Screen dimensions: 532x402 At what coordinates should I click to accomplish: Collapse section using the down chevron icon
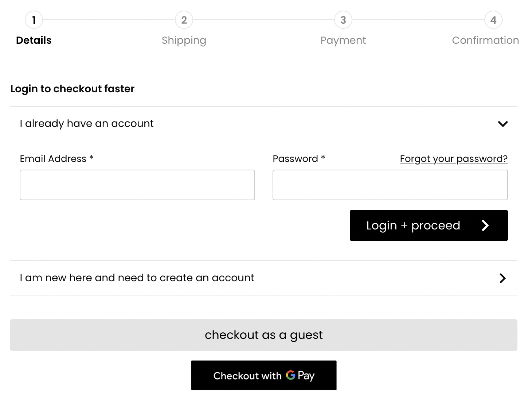coord(503,124)
